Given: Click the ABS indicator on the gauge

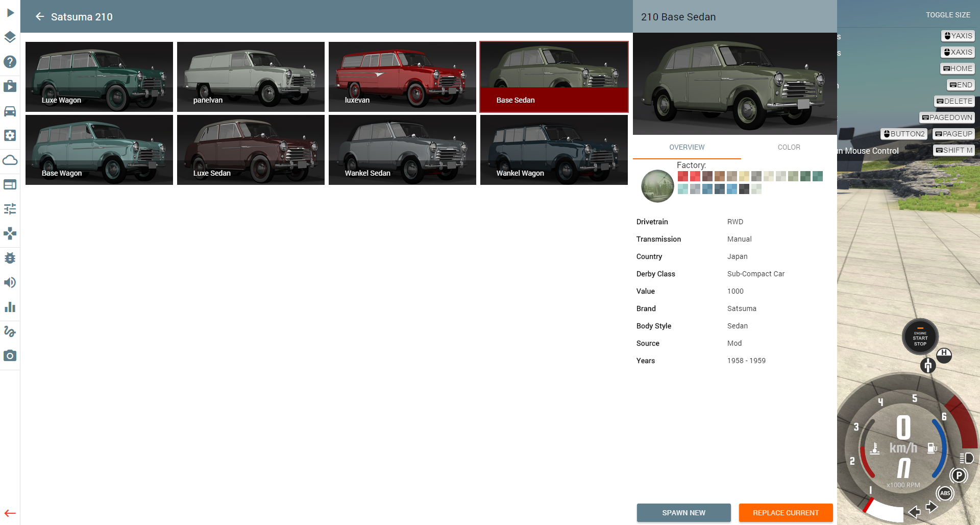Looking at the screenshot, I should click(x=945, y=493).
